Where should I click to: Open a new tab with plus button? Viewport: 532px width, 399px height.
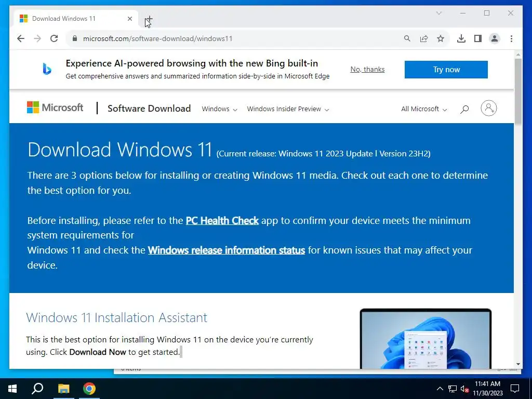[x=149, y=19]
